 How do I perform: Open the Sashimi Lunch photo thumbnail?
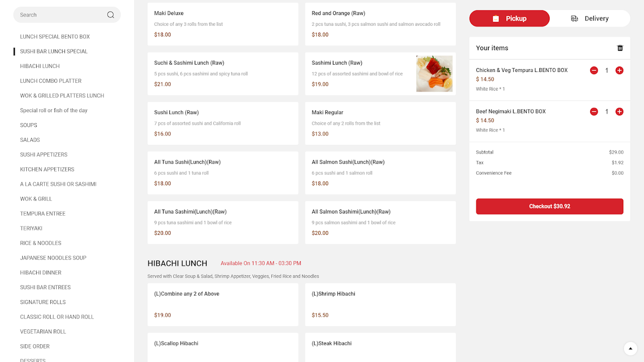point(434,74)
